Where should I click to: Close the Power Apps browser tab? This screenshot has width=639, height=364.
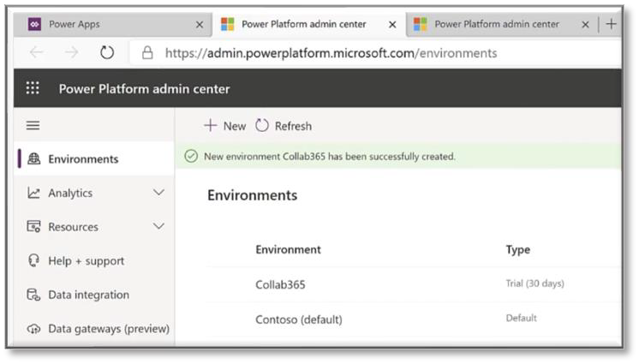(x=200, y=25)
